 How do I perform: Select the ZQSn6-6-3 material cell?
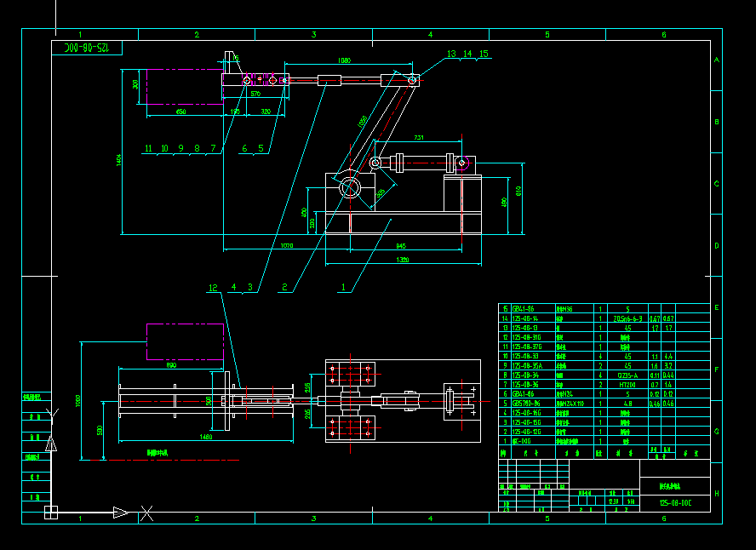point(627,318)
